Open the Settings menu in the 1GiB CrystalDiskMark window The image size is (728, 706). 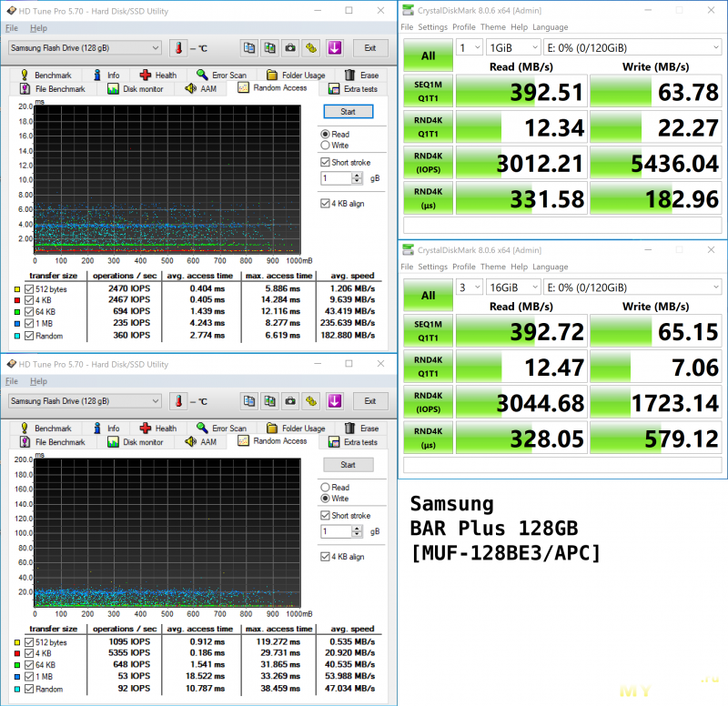(x=433, y=27)
